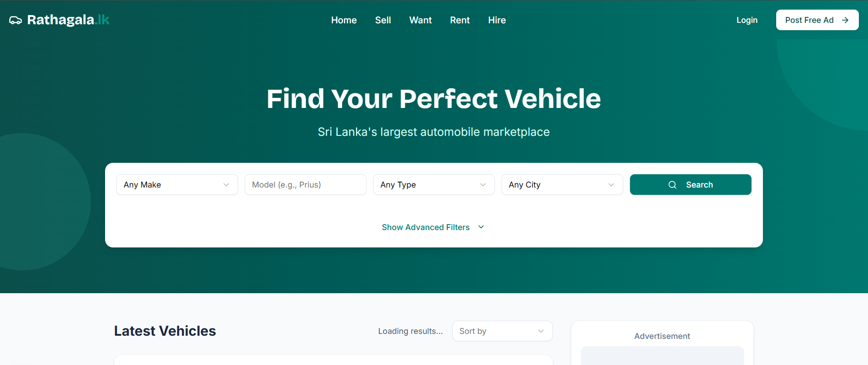Open the Sort by dropdown
This screenshot has width=868, height=365.
(502, 331)
